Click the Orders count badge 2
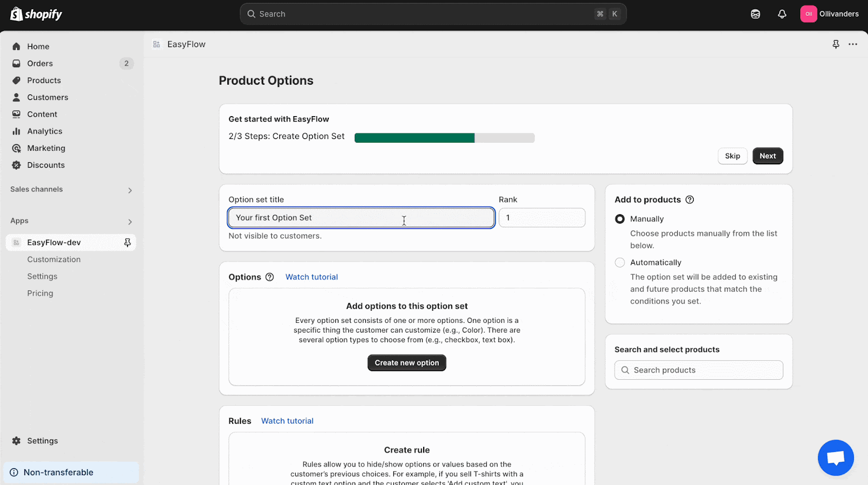The height and width of the screenshot is (485, 868). [x=126, y=63]
